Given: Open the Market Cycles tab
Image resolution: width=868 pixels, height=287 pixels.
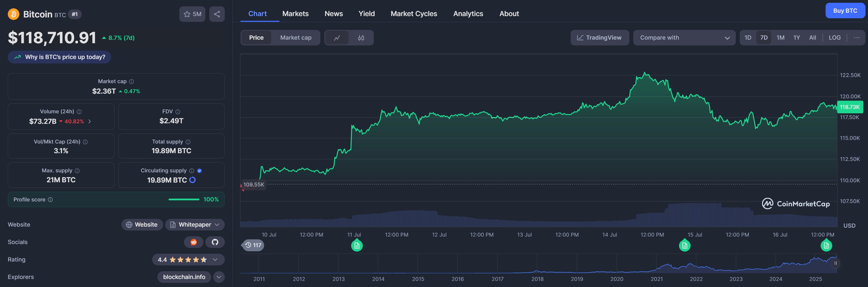Looking at the screenshot, I should coord(414,14).
